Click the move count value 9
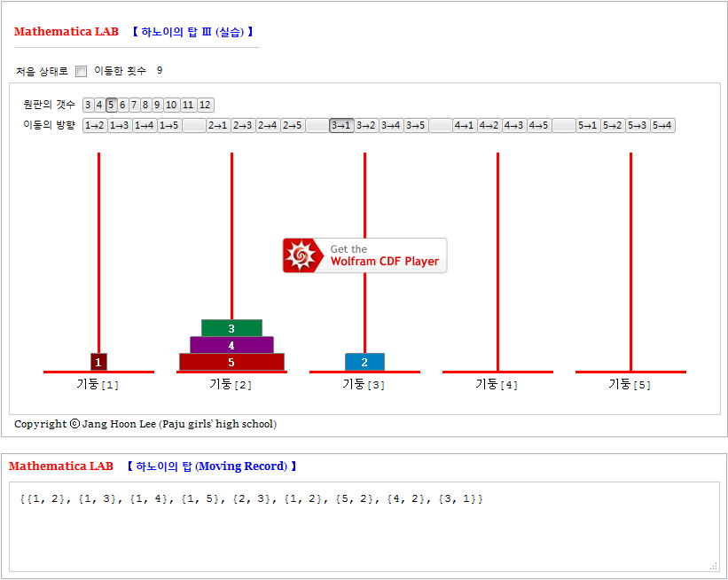The image size is (728, 580). [x=160, y=71]
